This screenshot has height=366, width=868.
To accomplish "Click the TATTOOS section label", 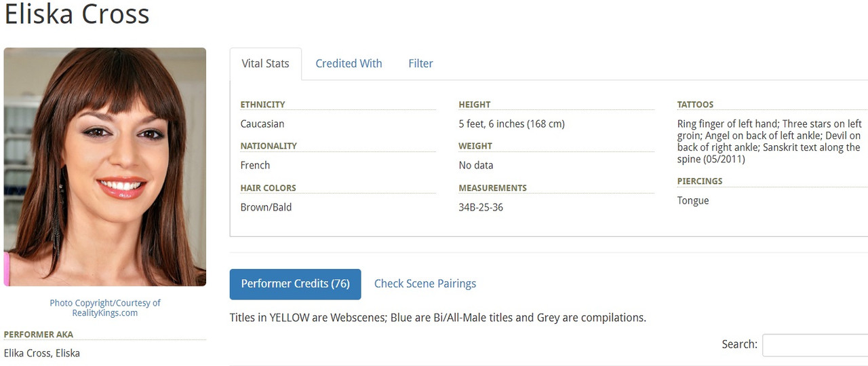I will [695, 105].
